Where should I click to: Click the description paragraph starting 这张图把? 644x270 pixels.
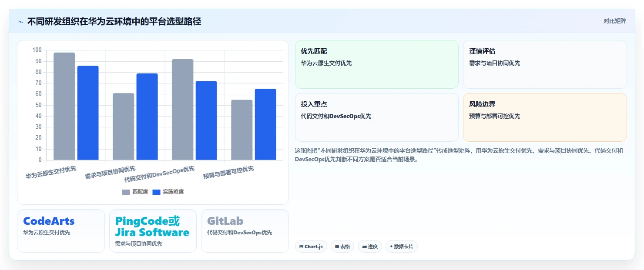(x=459, y=155)
